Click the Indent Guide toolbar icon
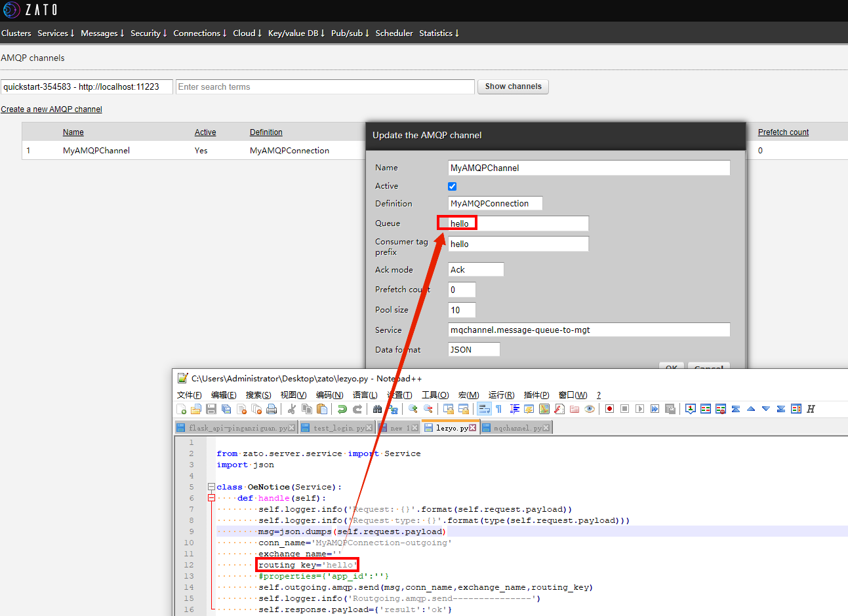The width and height of the screenshot is (848, 616). click(515, 409)
